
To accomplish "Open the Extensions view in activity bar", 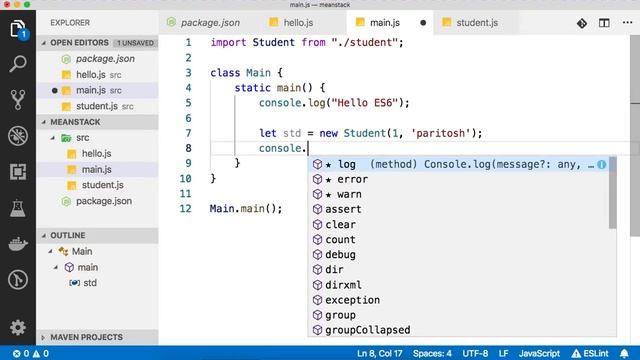I will click(x=18, y=171).
